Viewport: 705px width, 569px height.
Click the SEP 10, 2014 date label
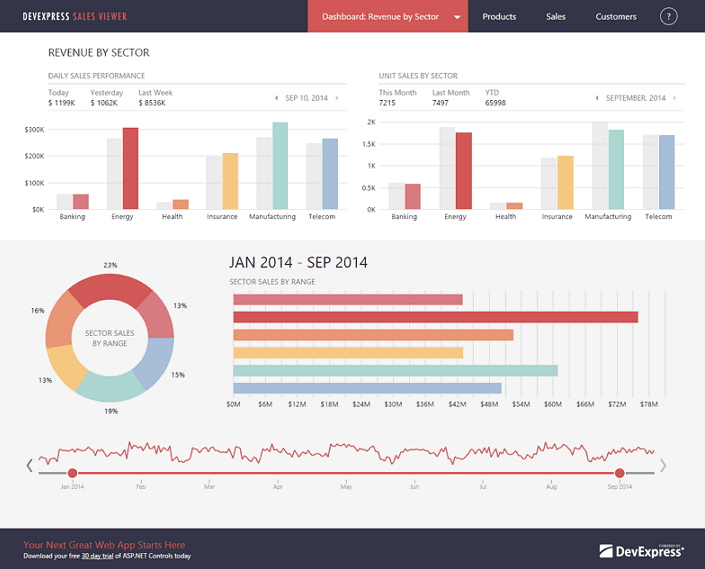pyautogui.click(x=307, y=98)
